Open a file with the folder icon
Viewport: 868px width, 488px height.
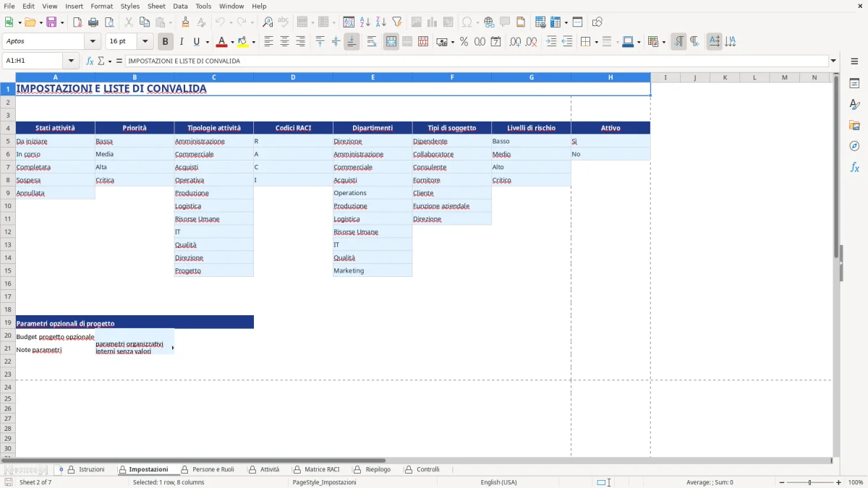click(29, 22)
